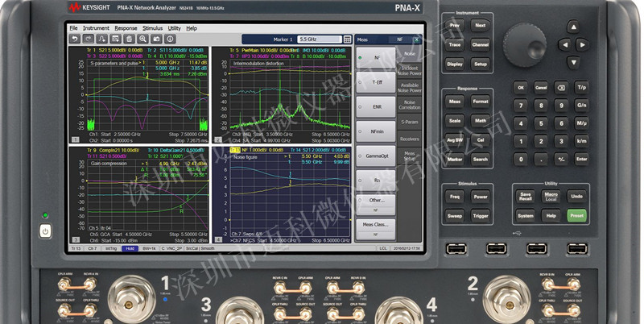Tap the backspace key on the keypad

[561, 88]
